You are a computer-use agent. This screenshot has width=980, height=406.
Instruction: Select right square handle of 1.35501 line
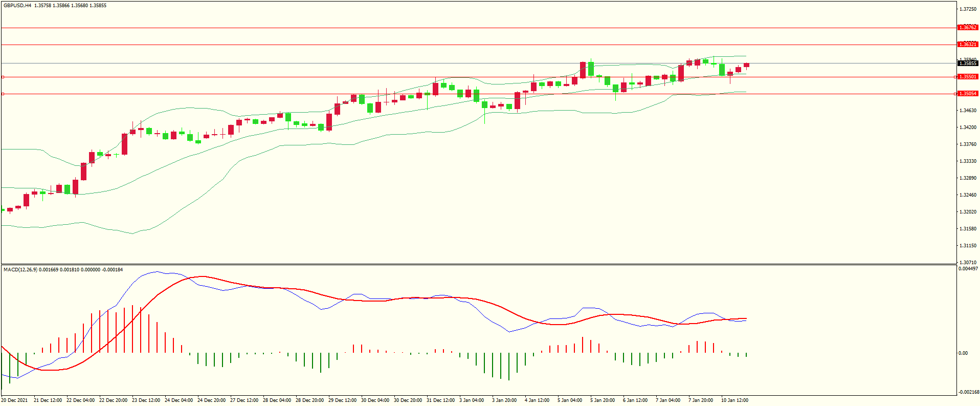coord(955,77)
